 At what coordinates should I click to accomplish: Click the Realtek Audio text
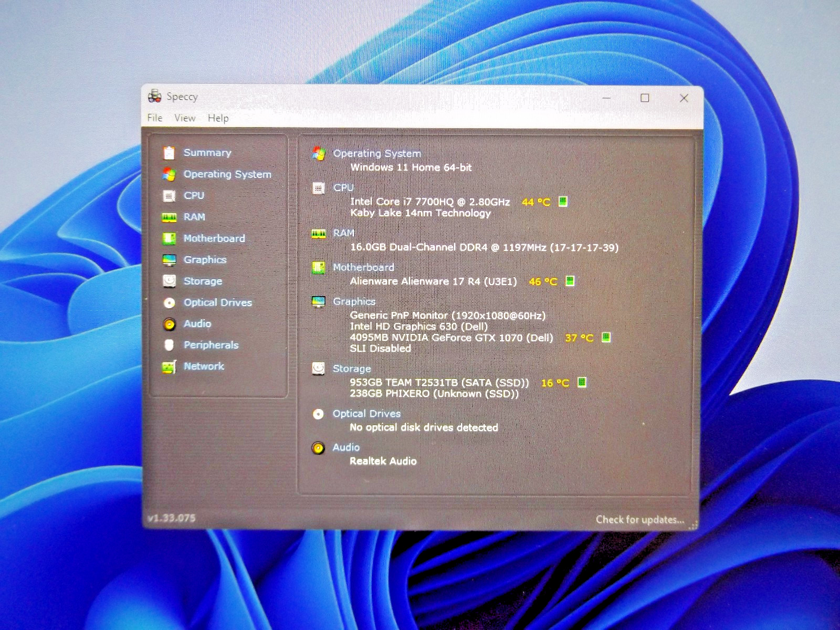[x=383, y=461]
